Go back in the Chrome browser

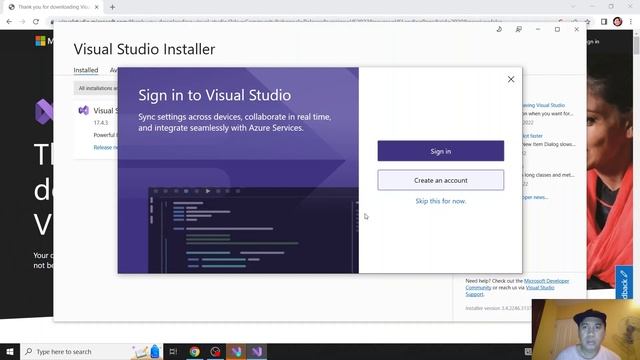9,22
